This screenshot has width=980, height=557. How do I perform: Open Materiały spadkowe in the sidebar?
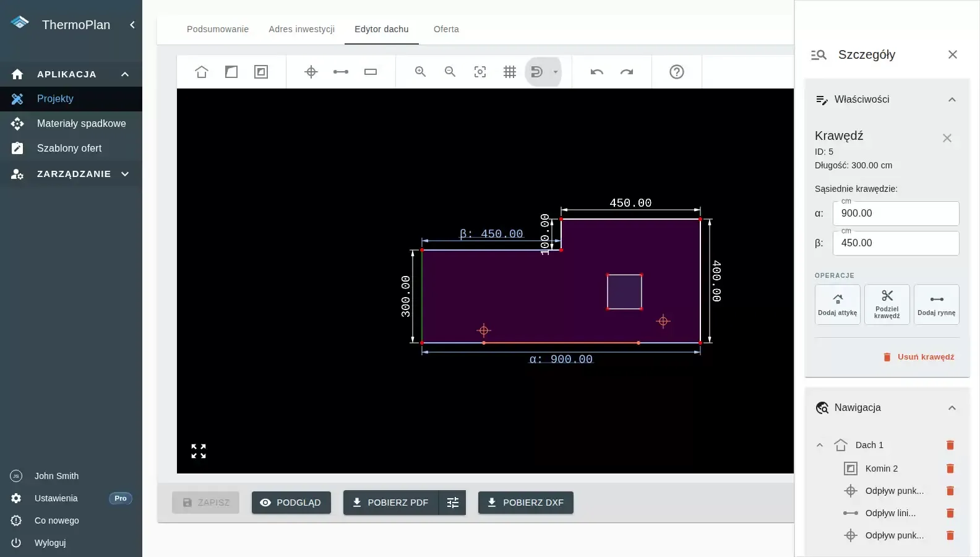(71, 124)
